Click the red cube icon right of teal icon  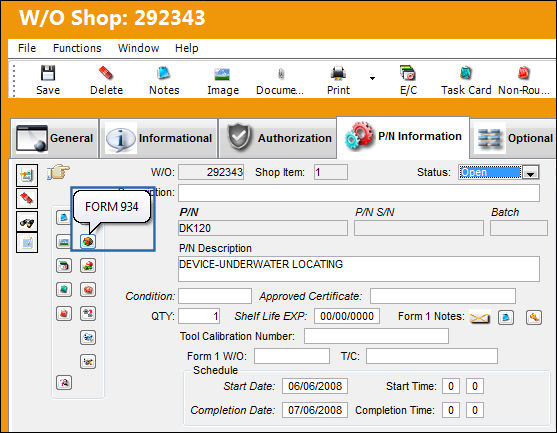click(x=88, y=289)
